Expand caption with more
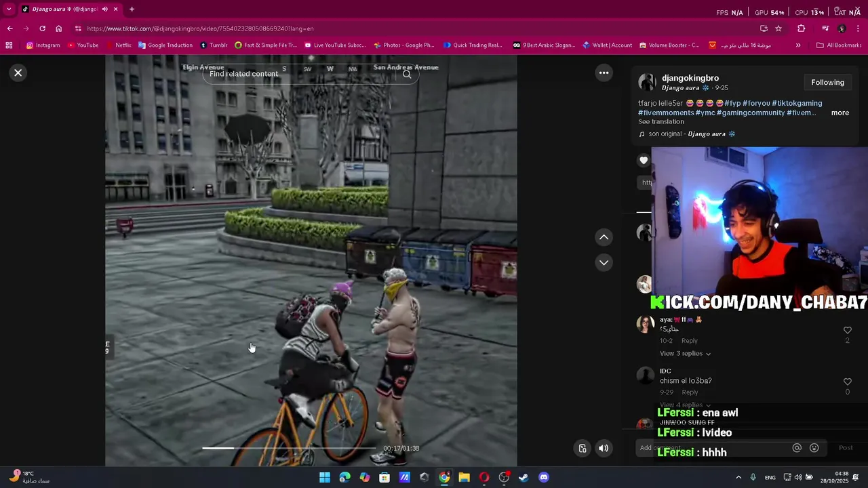This screenshot has height=488, width=868. [840, 113]
